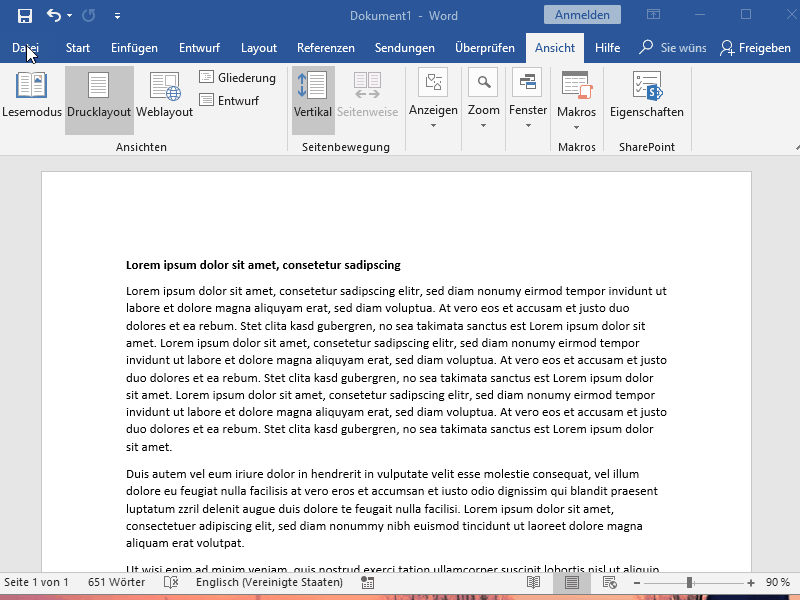800x600 pixels.
Task: Switch to the Sendungen tab
Action: 405,48
